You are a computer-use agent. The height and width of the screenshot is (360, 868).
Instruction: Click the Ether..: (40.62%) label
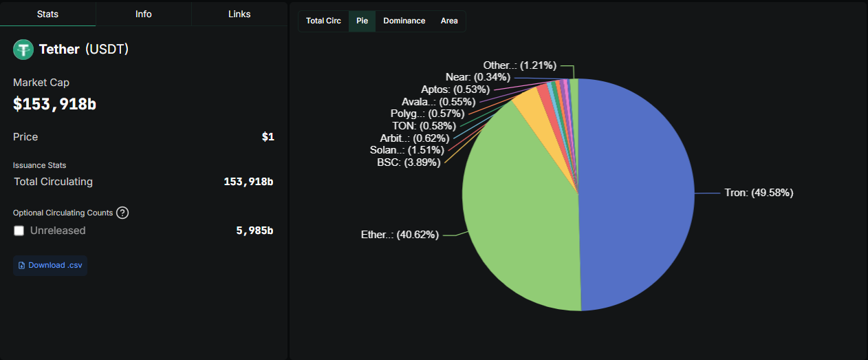coord(400,235)
